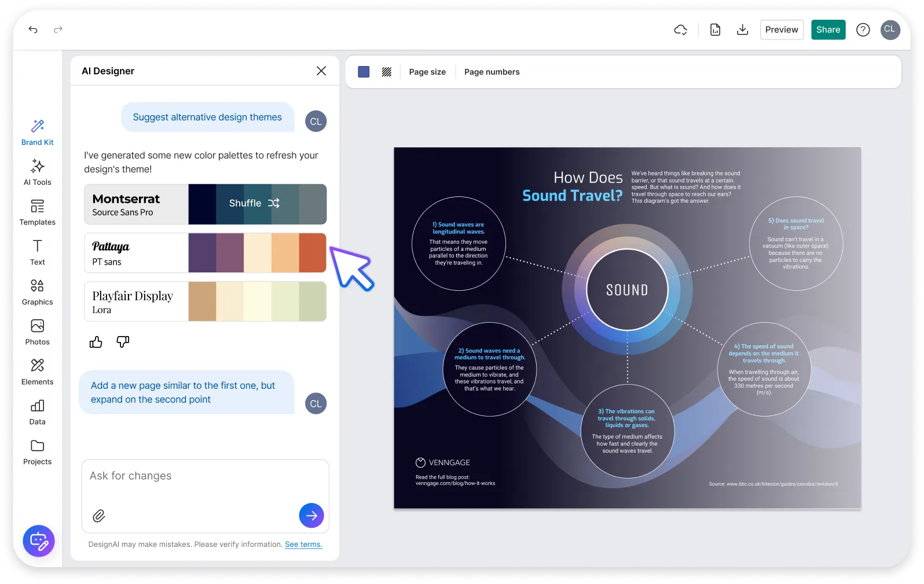The image size is (924, 584).
Task: Click the AI Designer panel title
Action: pyautogui.click(x=108, y=71)
